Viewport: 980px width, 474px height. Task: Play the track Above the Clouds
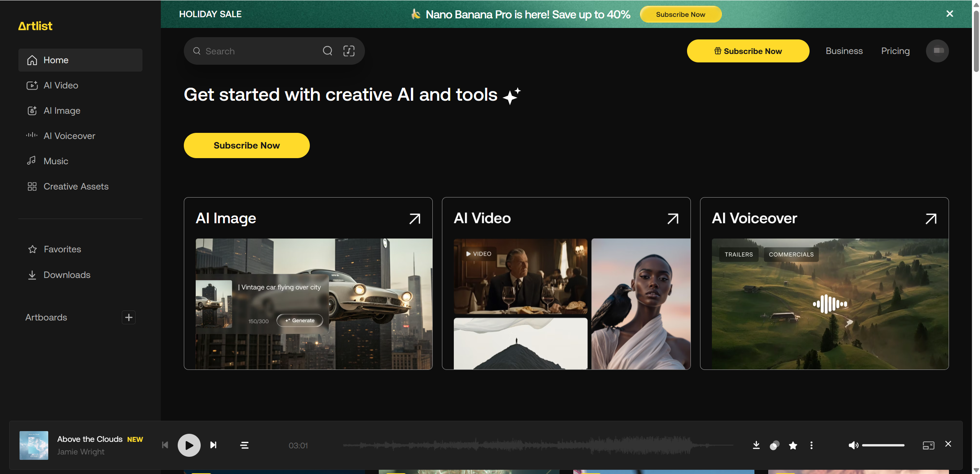click(x=189, y=445)
